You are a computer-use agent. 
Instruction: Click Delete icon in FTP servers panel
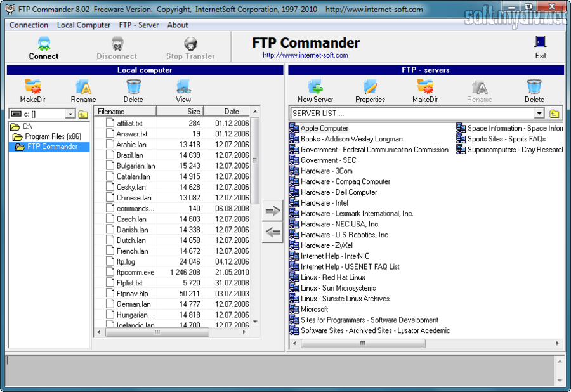(x=534, y=87)
